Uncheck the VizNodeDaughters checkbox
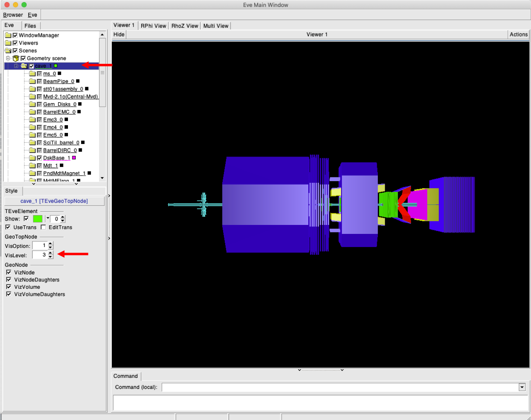The width and height of the screenshot is (531, 420). tap(9, 280)
